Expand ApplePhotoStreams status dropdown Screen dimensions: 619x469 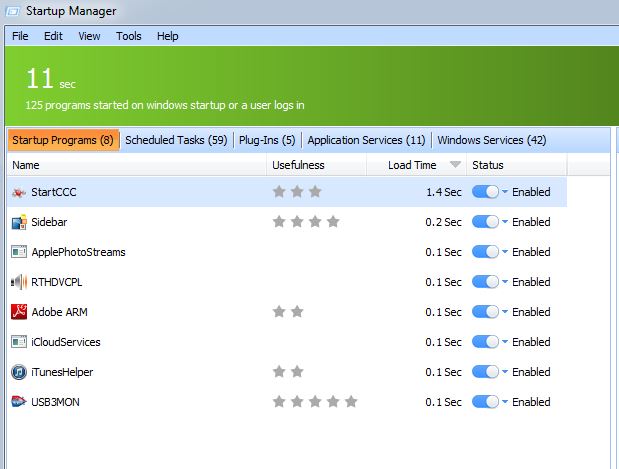tap(505, 252)
